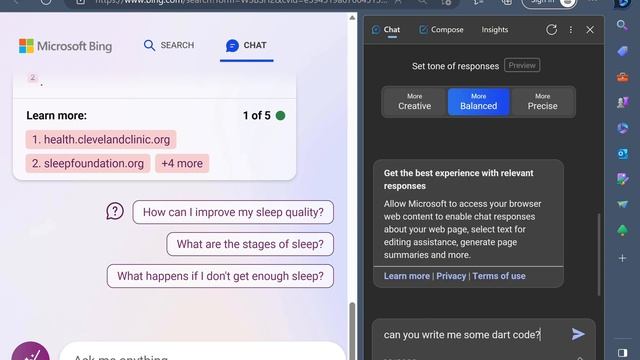Image resolution: width=640 pixels, height=360 pixels.
Task: Click the 1 of 5 response counter
Action: coord(257,116)
